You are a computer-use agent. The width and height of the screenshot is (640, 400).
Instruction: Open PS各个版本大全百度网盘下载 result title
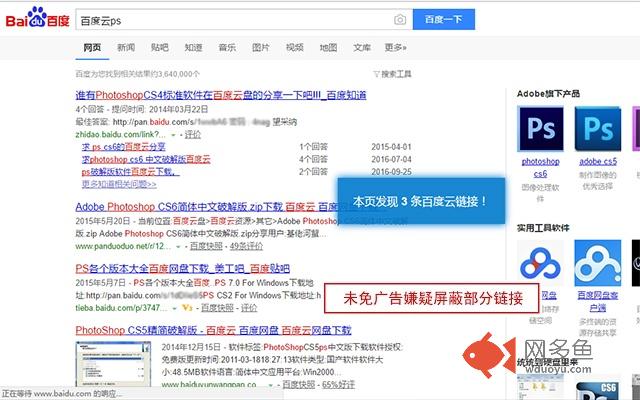pos(182,269)
